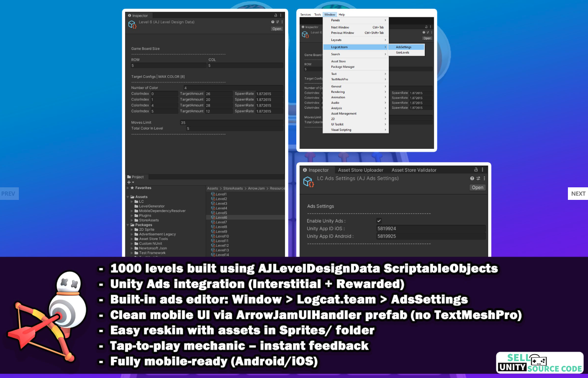588x378 pixels.
Task: Click the Unity App ID Android field
Action: point(431,236)
